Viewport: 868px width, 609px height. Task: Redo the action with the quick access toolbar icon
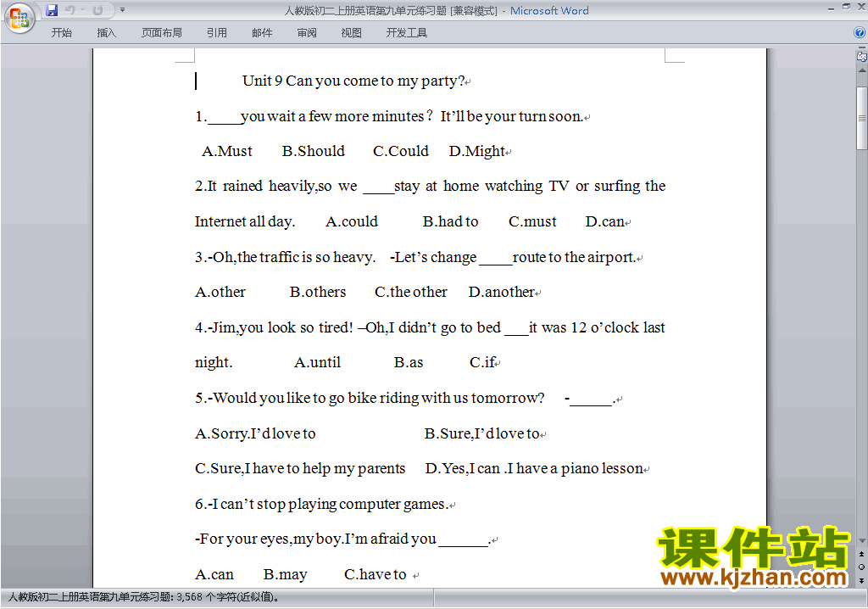click(x=97, y=10)
